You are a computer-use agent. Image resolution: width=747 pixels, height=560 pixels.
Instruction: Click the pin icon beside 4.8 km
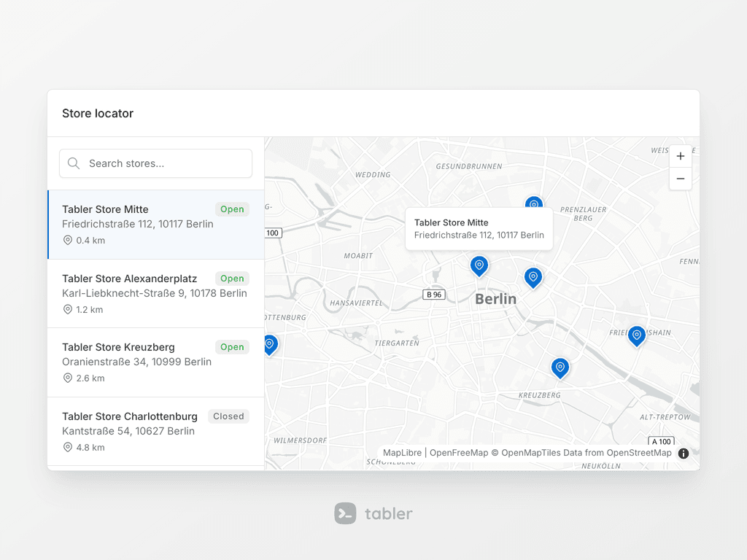68,447
